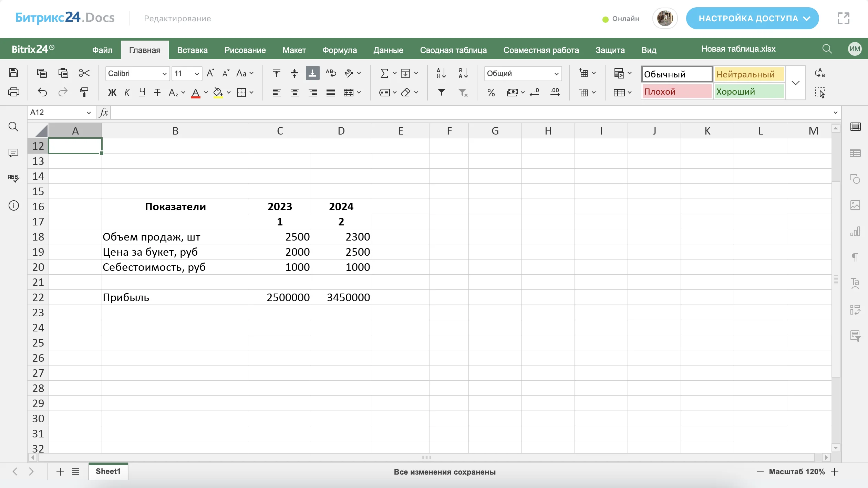Open the comments panel on left sidebar

[x=13, y=153]
